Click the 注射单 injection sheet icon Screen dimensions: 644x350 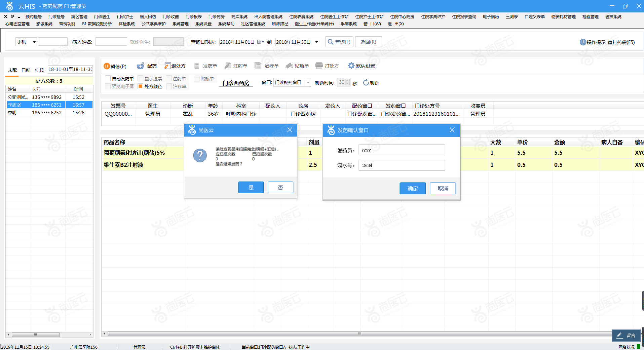[228, 66]
